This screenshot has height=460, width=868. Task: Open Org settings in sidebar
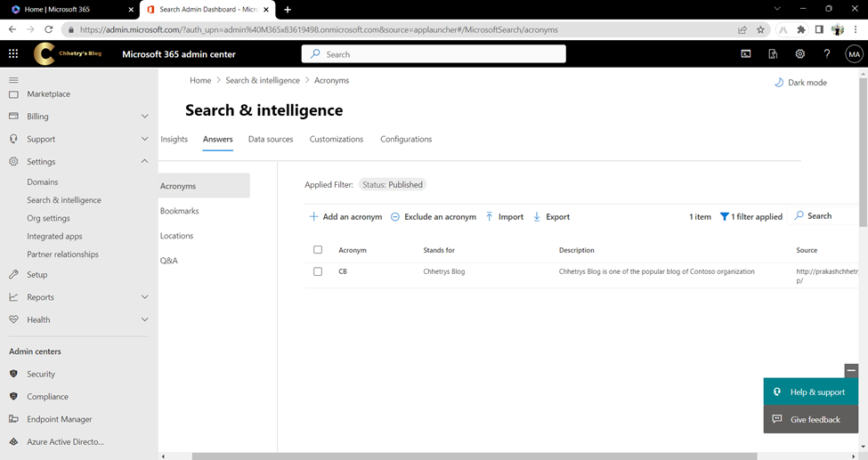coord(49,218)
